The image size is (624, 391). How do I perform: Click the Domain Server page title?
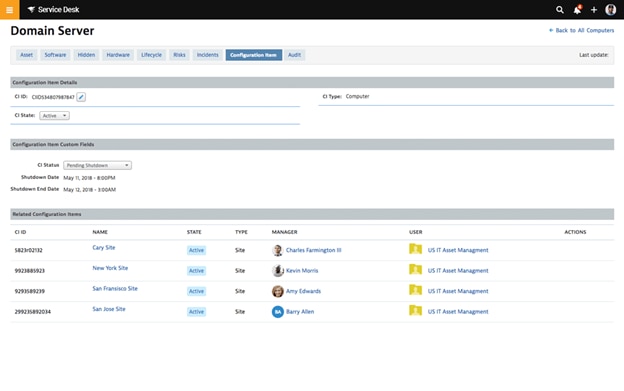(x=52, y=31)
